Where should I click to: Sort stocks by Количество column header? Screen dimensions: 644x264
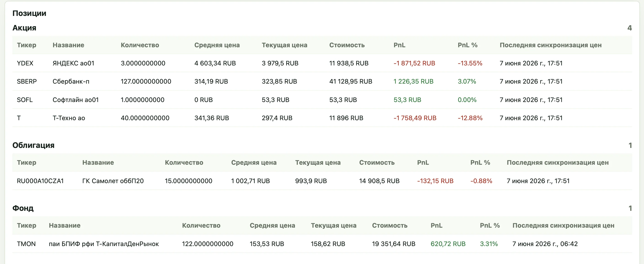pos(140,45)
